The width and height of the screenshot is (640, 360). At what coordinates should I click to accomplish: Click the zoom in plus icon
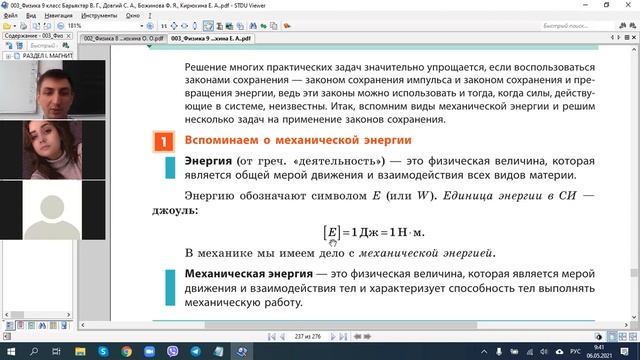click(x=150, y=26)
